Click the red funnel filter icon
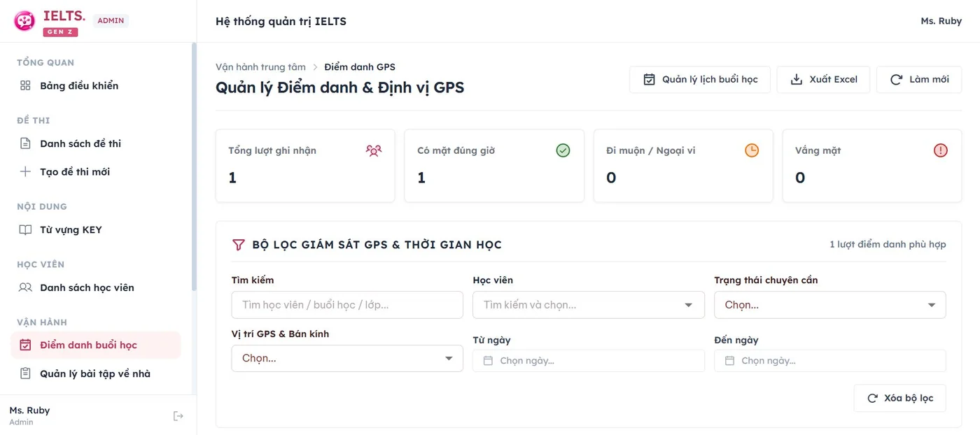This screenshot has height=435, width=980. coord(238,245)
